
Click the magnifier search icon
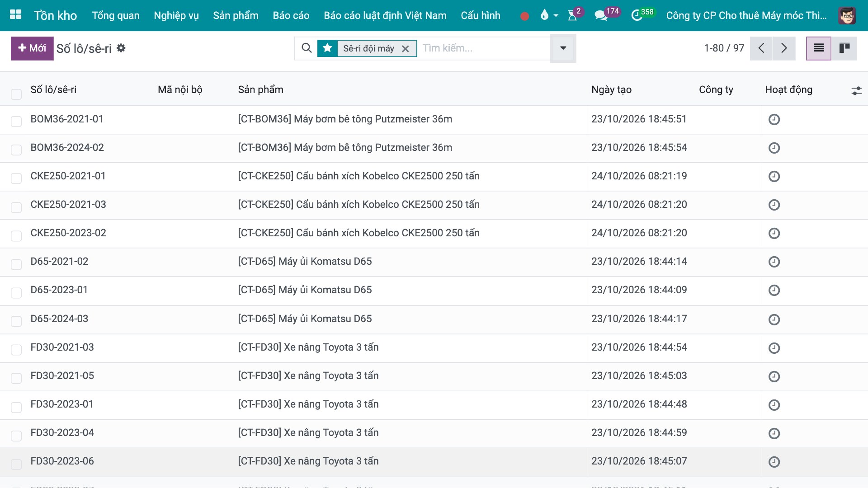(307, 48)
